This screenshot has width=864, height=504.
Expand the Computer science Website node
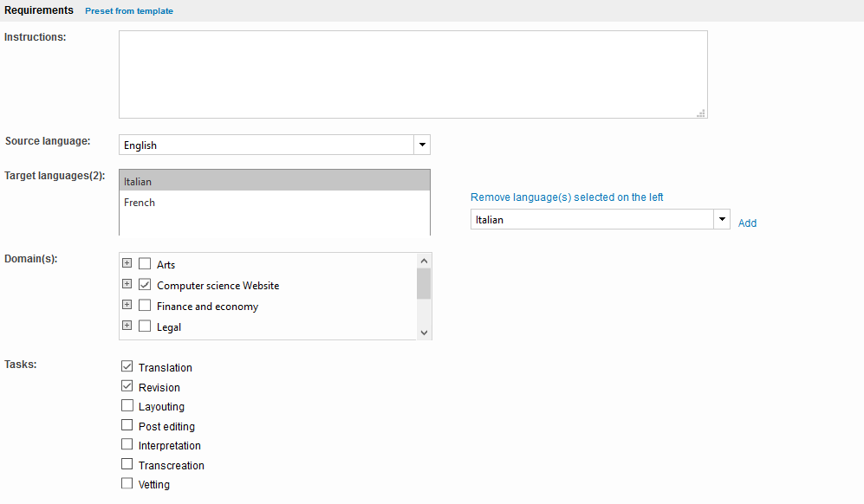(x=127, y=284)
